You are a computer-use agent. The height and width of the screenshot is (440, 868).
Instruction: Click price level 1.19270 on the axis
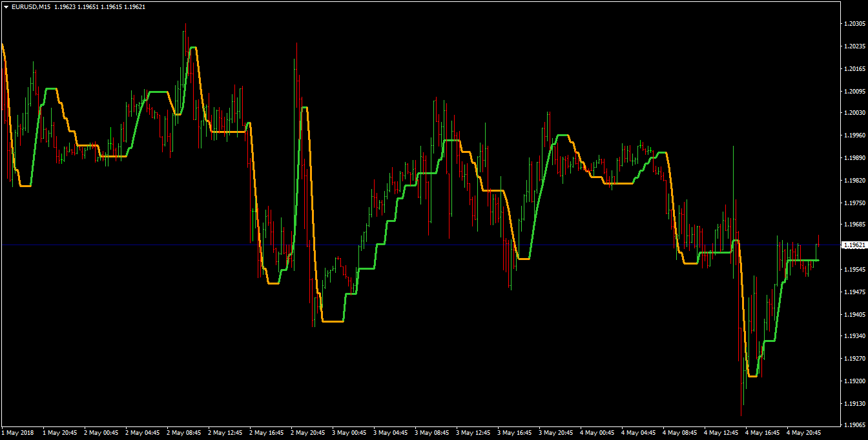point(854,359)
